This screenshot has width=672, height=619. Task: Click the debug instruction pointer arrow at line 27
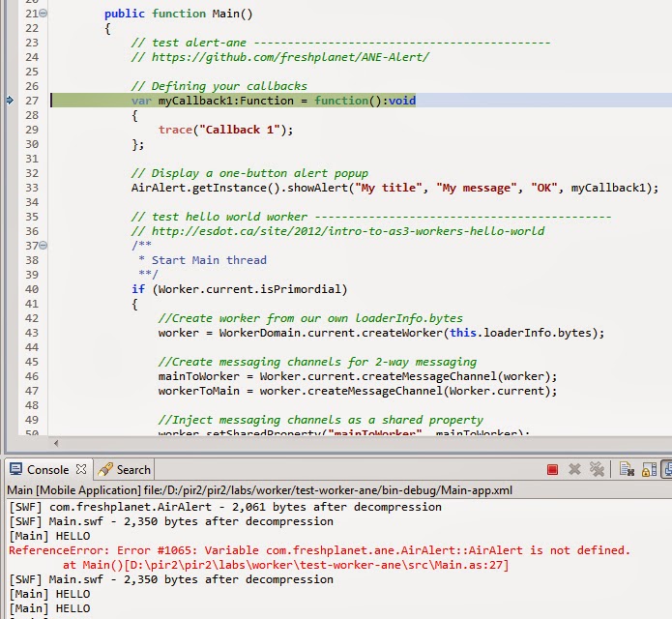click(10, 101)
